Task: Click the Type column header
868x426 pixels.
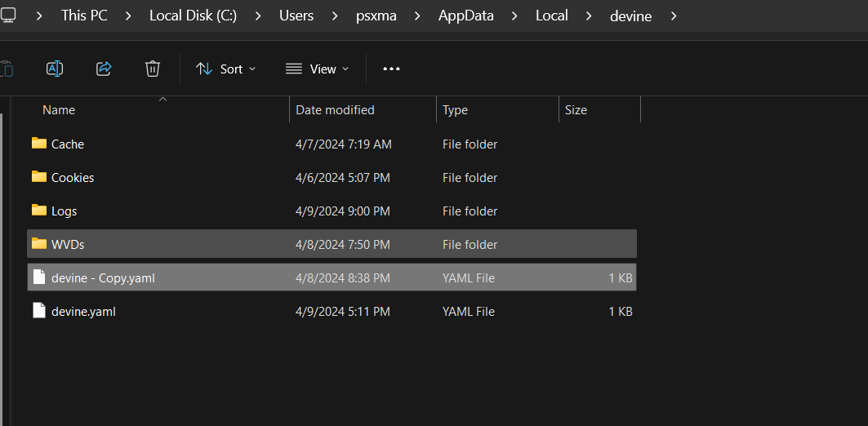Action: 455,110
